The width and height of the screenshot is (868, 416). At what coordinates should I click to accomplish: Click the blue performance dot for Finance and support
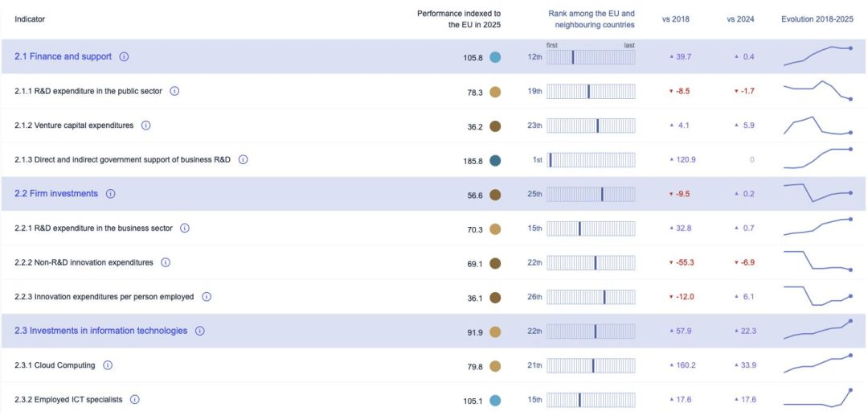(x=495, y=57)
